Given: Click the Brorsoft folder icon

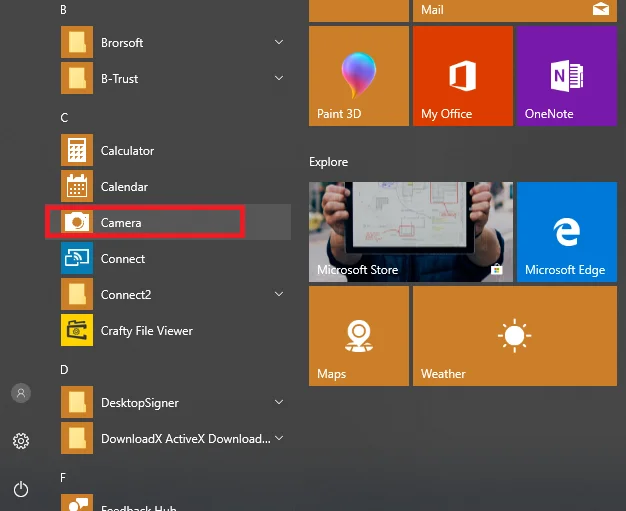Looking at the screenshot, I should tap(77, 42).
